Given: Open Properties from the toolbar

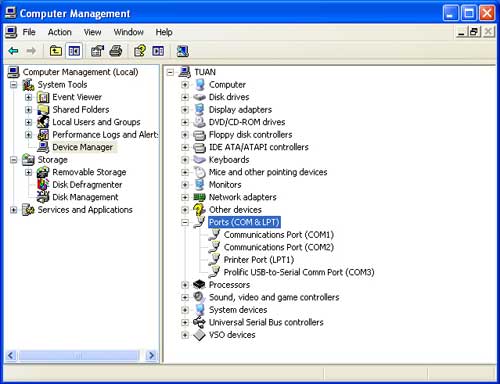Looking at the screenshot, I should [x=97, y=51].
